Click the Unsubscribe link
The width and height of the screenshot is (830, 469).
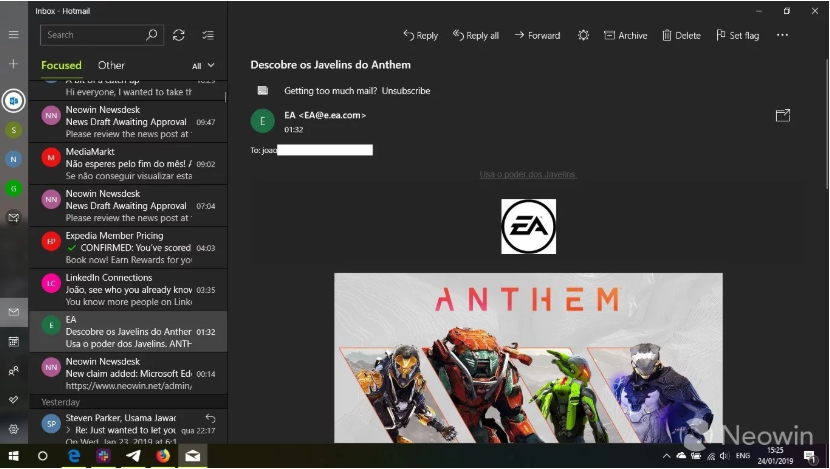(x=405, y=91)
